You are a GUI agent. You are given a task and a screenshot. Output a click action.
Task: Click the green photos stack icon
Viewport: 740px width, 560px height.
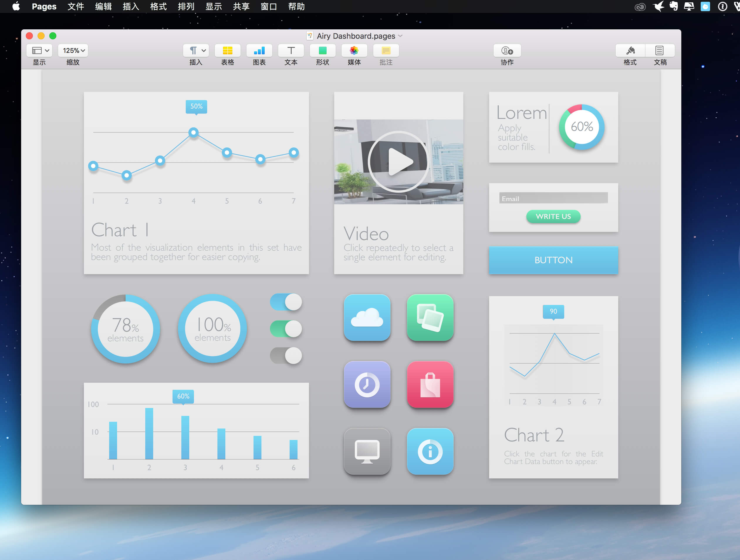tap(430, 317)
